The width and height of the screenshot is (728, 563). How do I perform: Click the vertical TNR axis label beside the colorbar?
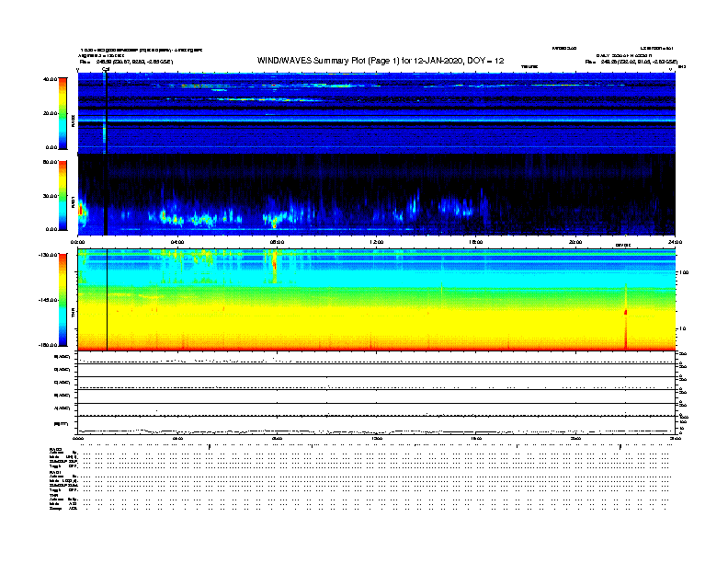coord(73,315)
